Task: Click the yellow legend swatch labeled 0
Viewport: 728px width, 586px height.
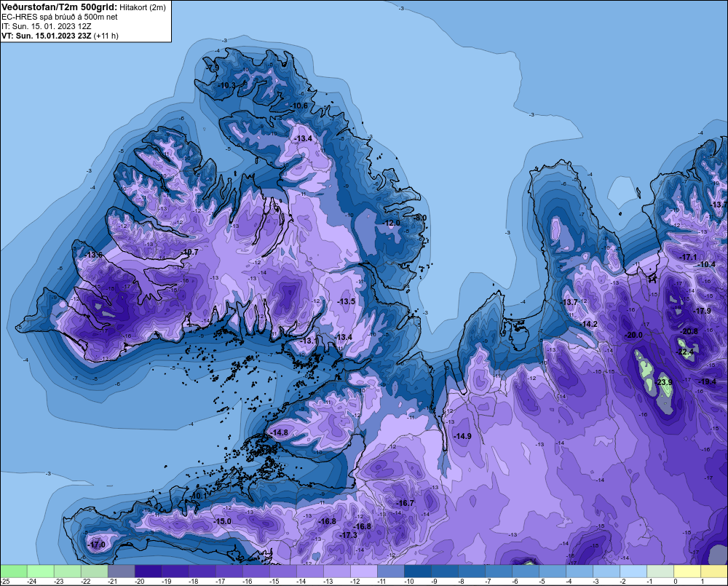Action: 687,571
